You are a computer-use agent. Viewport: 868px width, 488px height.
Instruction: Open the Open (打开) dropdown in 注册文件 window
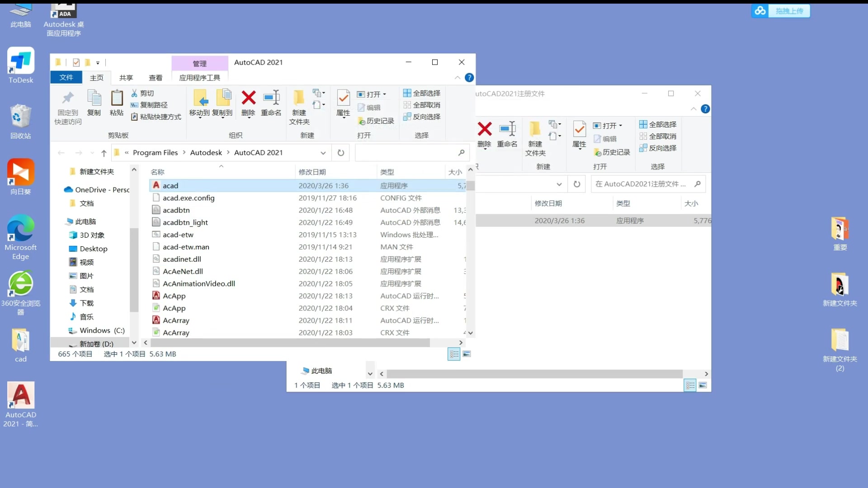pos(608,126)
